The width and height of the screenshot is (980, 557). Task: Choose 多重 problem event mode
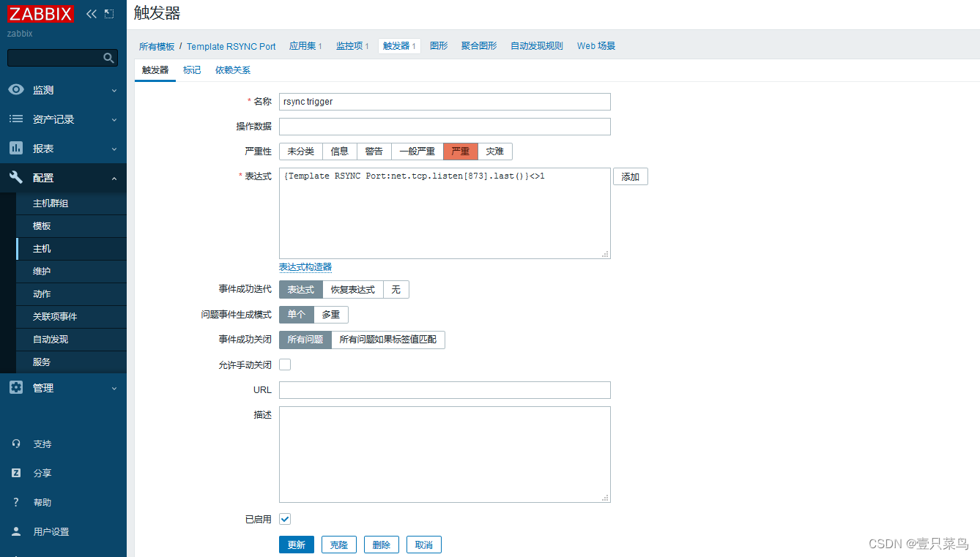point(331,315)
